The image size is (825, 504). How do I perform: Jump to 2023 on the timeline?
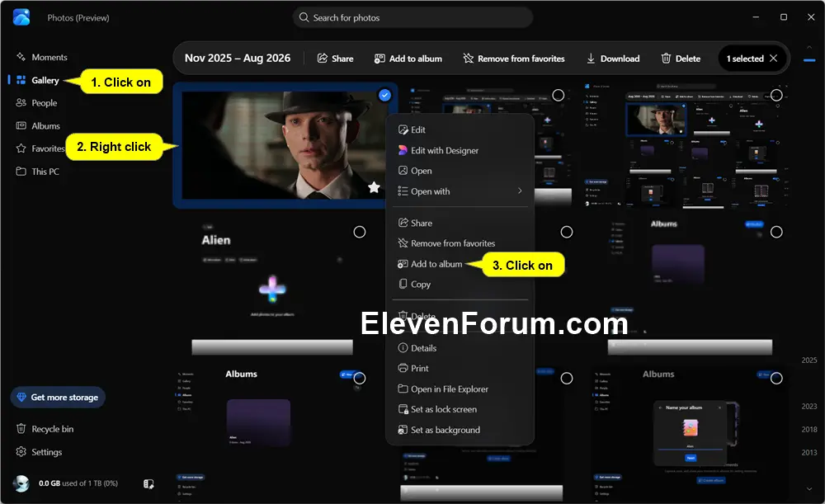[809, 406]
